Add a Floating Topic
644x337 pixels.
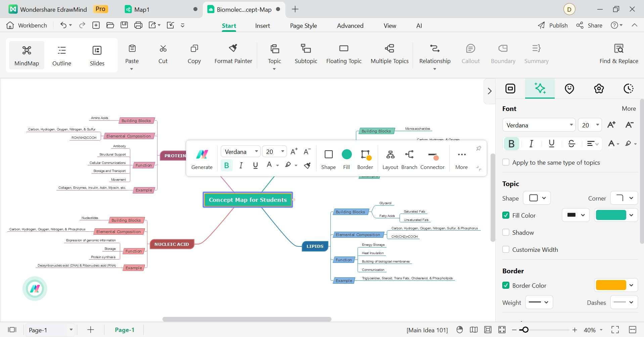pos(344,54)
